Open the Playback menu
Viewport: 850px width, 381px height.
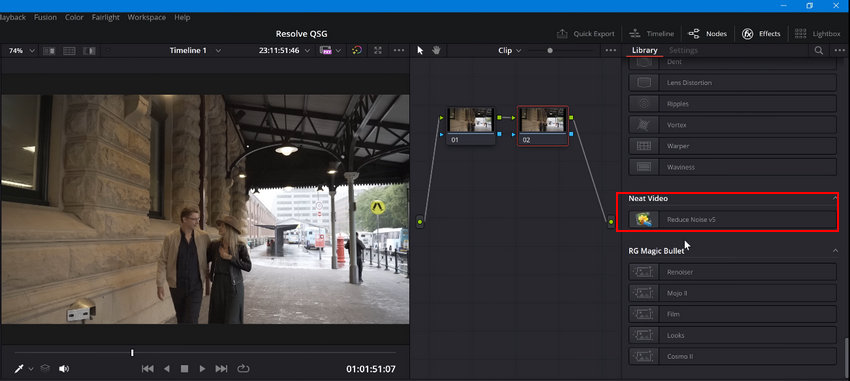pos(12,17)
